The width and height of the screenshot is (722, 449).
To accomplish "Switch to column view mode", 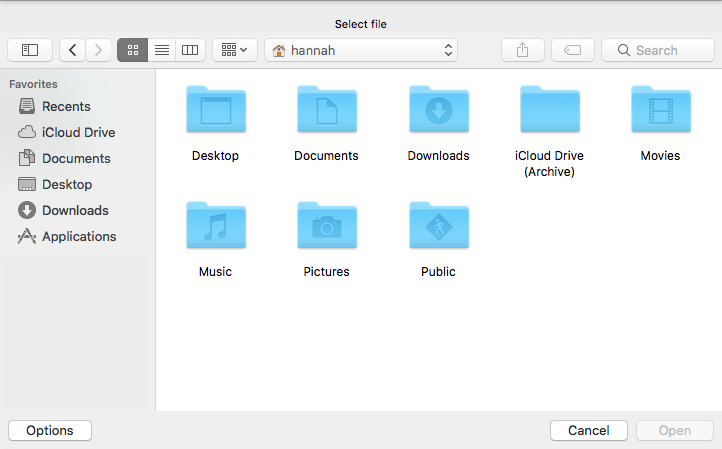I will click(190, 50).
